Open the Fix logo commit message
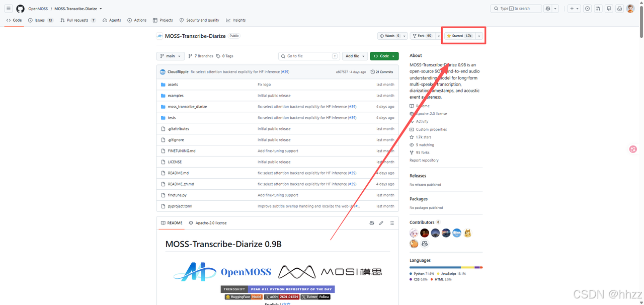The height and width of the screenshot is (305, 644). tap(264, 85)
